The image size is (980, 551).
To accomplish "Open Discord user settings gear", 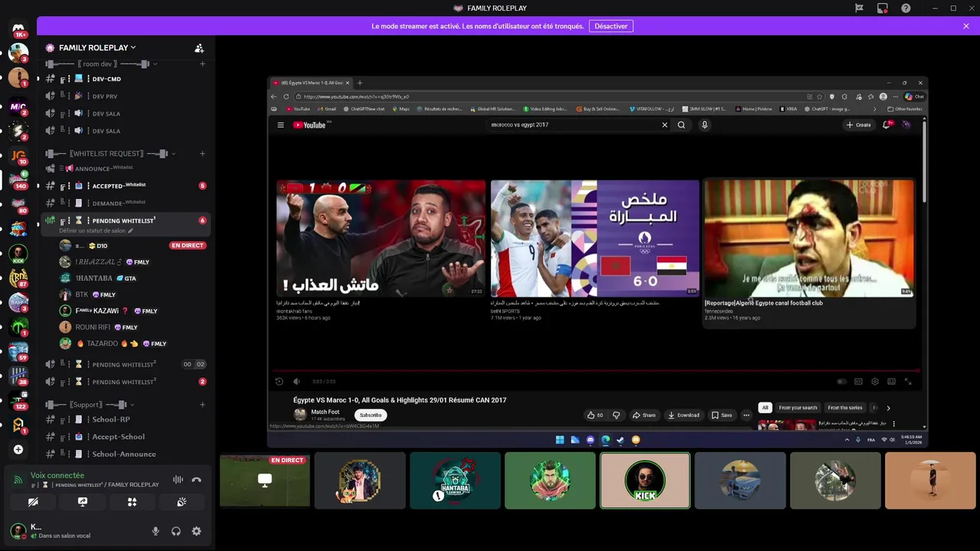I will pos(197,531).
